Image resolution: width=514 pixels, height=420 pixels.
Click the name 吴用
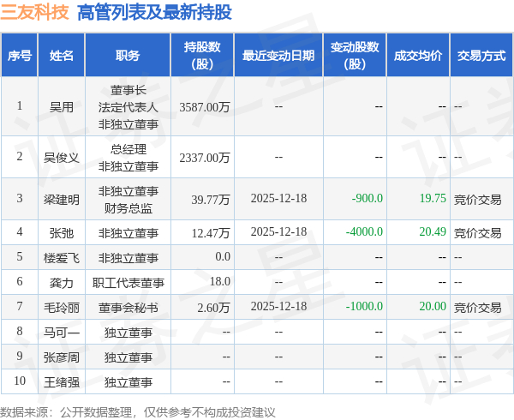(62, 107)
